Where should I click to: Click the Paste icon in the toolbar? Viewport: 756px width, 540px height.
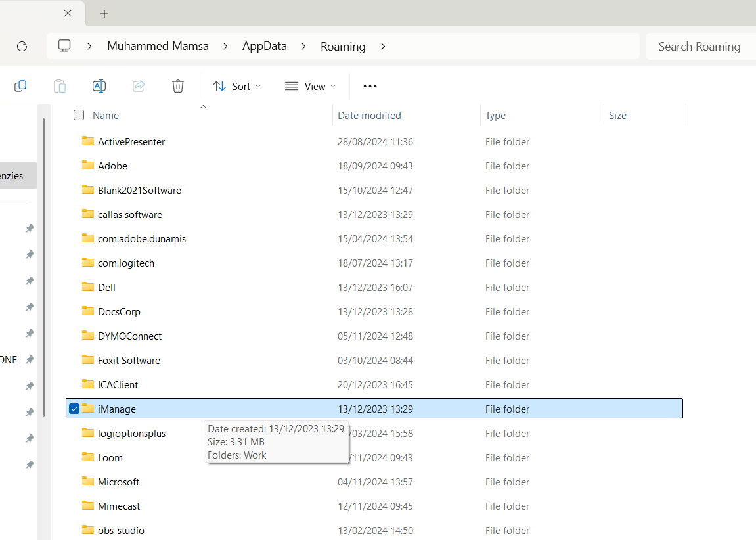(59, 86)
